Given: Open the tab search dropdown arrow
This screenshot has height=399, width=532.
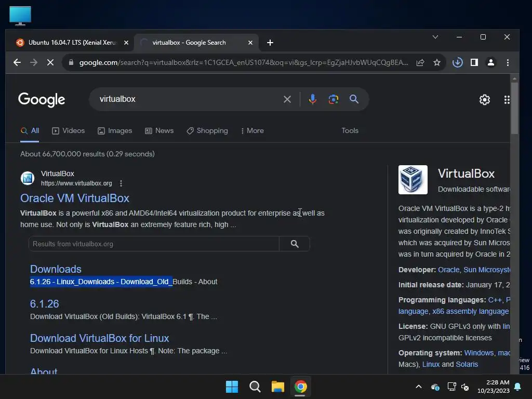Looking at the screenshot, I should pos(435,37).
